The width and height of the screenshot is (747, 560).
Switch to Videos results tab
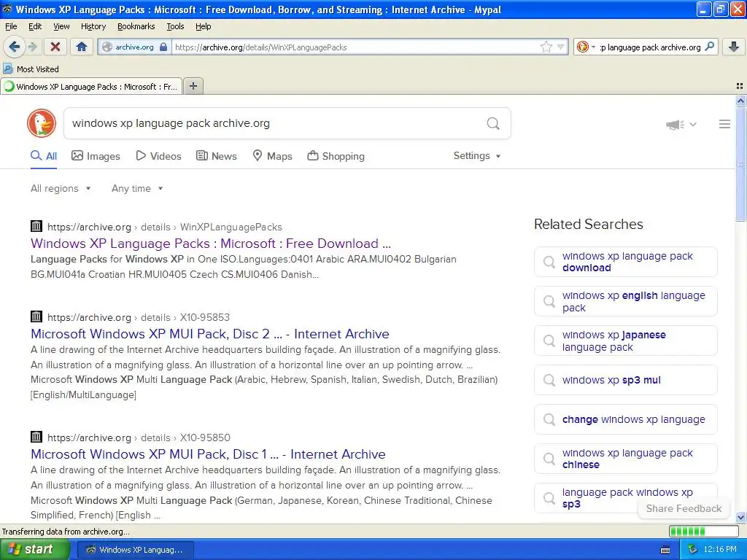click(158, 156)
